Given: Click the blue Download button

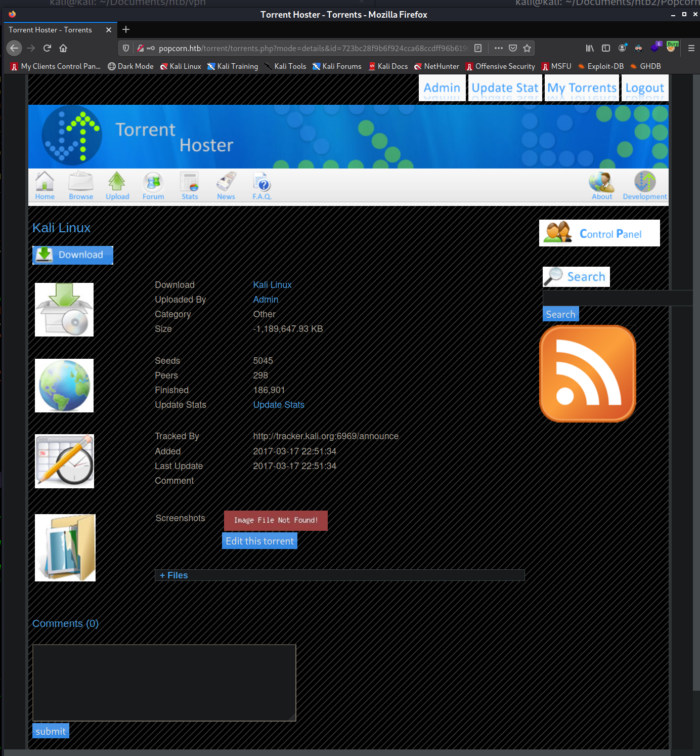Looking at the screenshot, I should tap(73, 255).
